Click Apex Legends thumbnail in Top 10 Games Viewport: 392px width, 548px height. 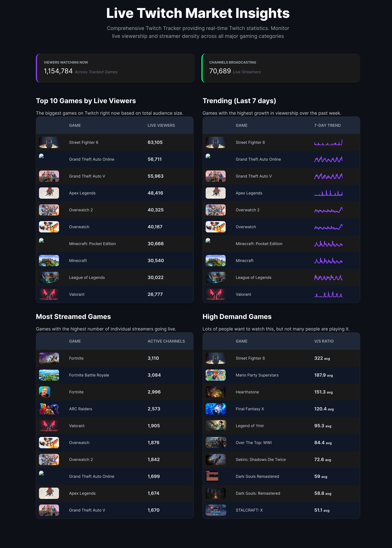pos(49,193)
